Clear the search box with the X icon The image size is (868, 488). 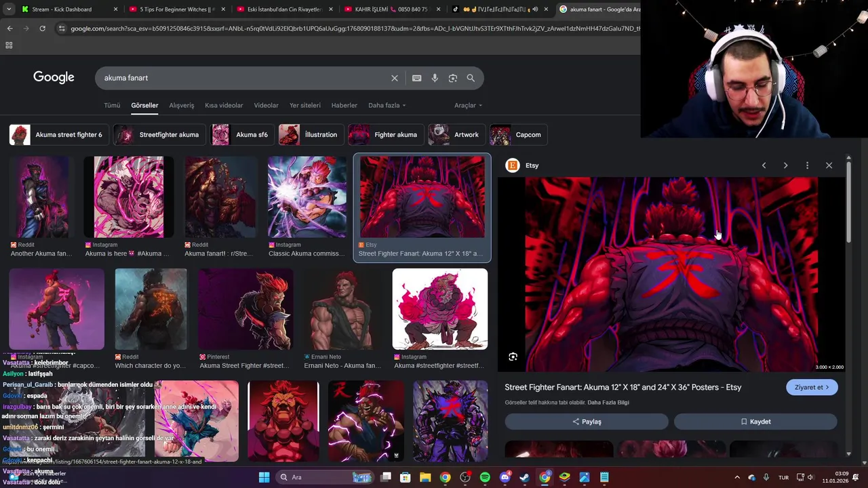[394, 78]
